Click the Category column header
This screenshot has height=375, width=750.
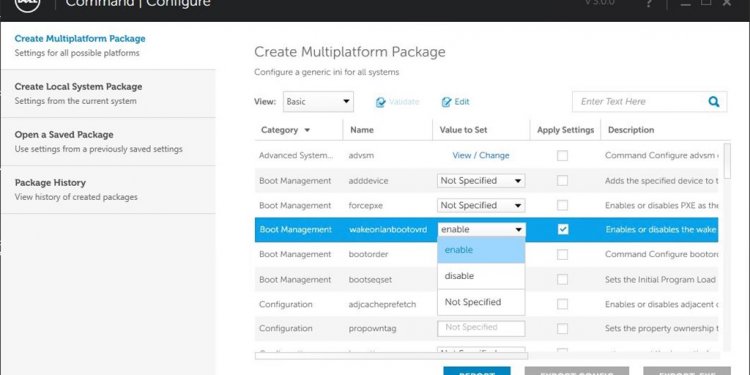click(279, 130)
